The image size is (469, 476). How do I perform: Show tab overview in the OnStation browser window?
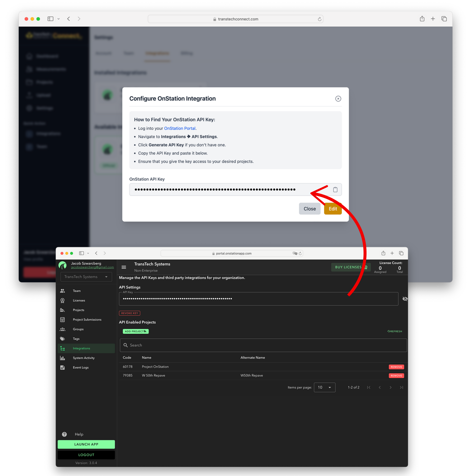click(x=401, y=253)
